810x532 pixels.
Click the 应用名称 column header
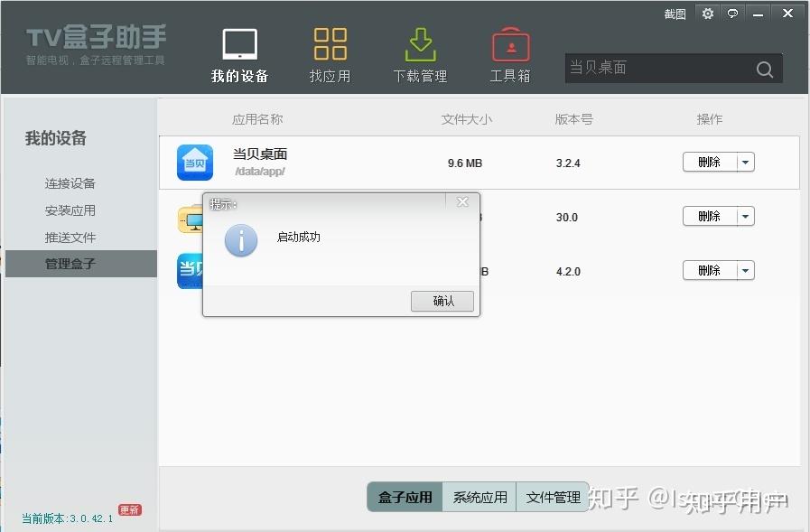[x=257, y=119]
